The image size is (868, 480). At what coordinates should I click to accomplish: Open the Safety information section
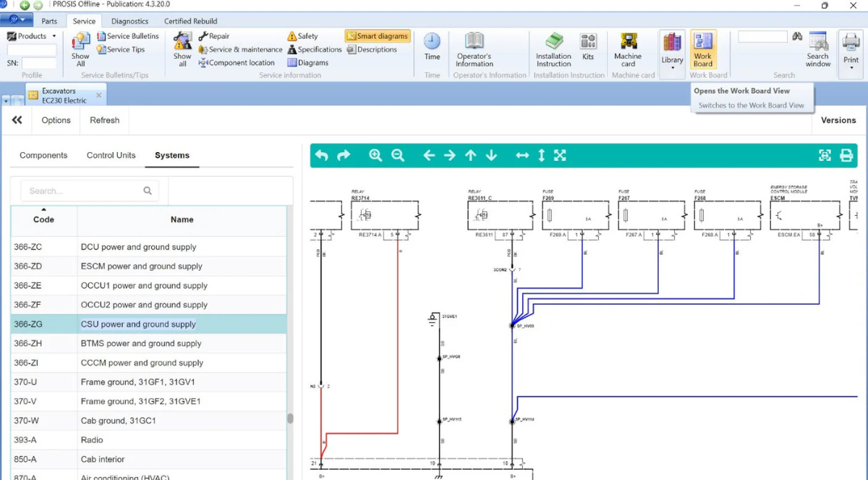pos(302,36)
